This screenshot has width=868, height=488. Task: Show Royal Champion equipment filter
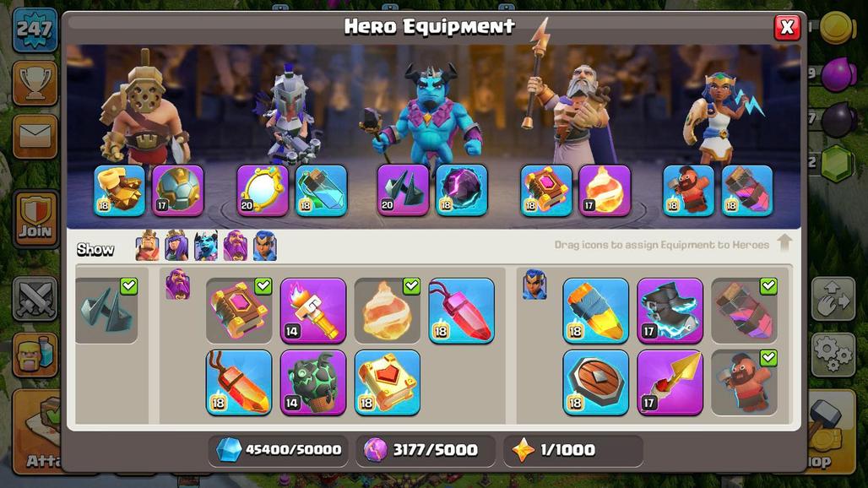(x=264, y=246)
